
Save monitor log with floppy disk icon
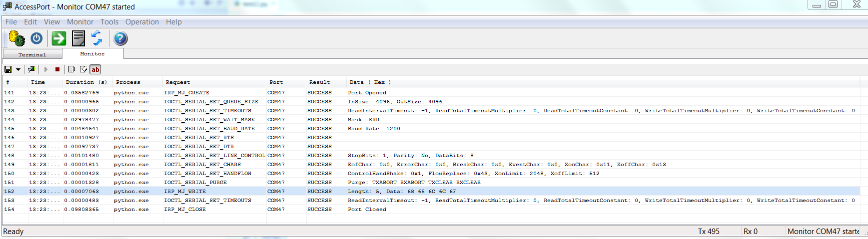tap(8, 69)
